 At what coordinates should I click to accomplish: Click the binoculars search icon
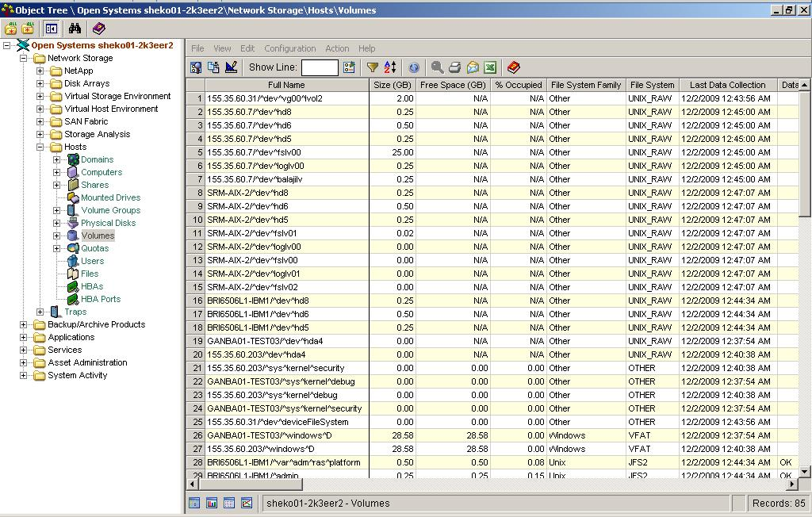pyautogui.click(x=75, y=29)
